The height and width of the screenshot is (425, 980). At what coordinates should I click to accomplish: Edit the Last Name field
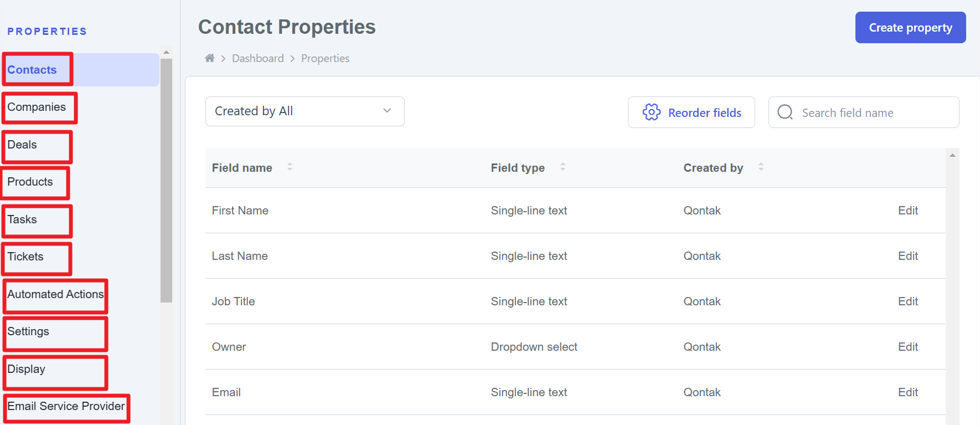(908, 256)
